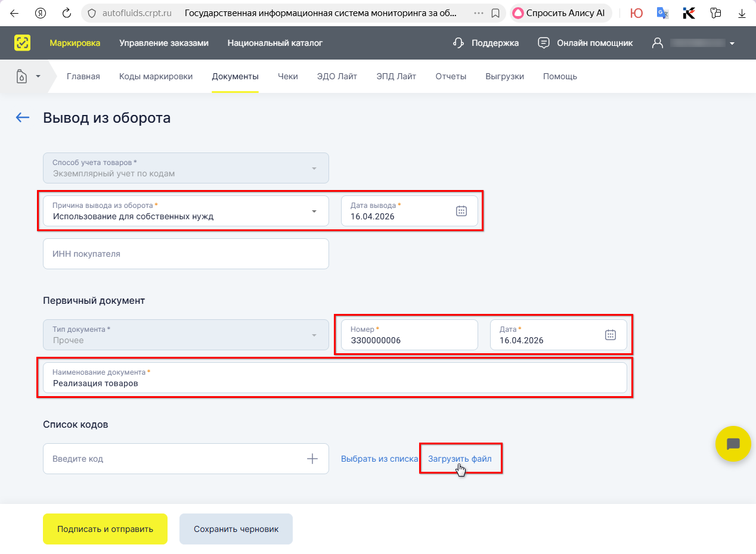Click the plus icon in code input
This screenshot has height=554, width=756.
(312, 459)
